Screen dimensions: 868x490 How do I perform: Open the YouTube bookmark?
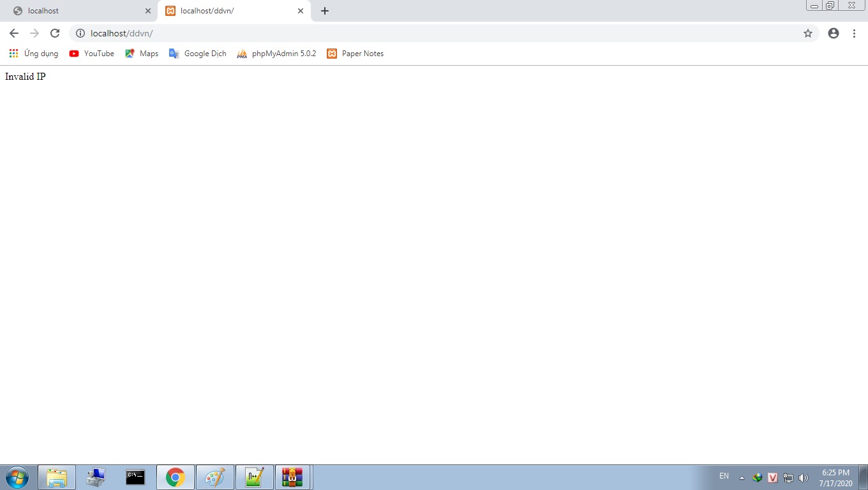click(x=92, y=54)
